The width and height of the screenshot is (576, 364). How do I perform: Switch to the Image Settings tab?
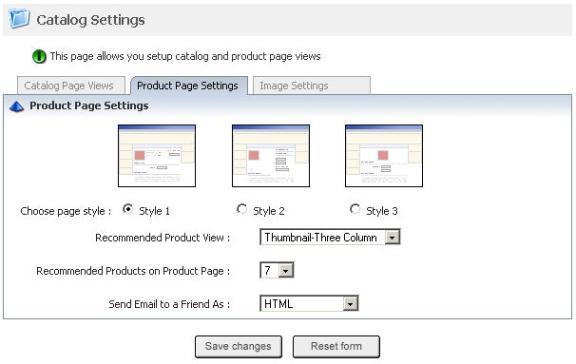pos(312,86)
